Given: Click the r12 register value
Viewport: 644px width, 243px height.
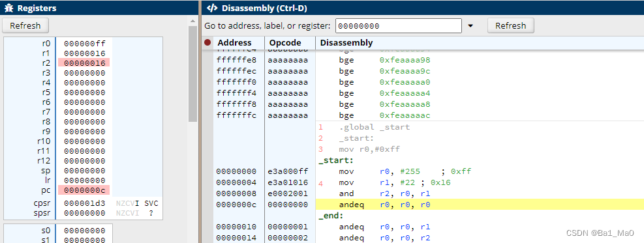Looking at the screenshot, I should [85, 161].
